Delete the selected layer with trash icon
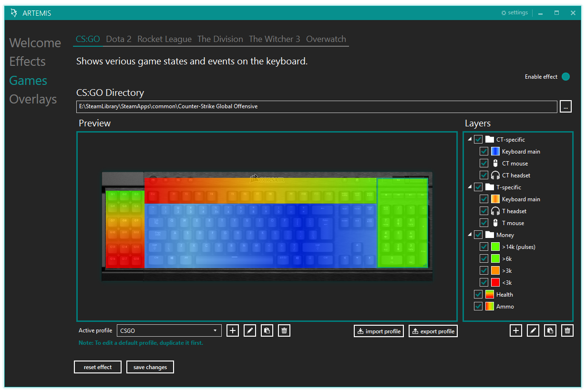Viewport: 586px width, 392px height. pos(567,330)
